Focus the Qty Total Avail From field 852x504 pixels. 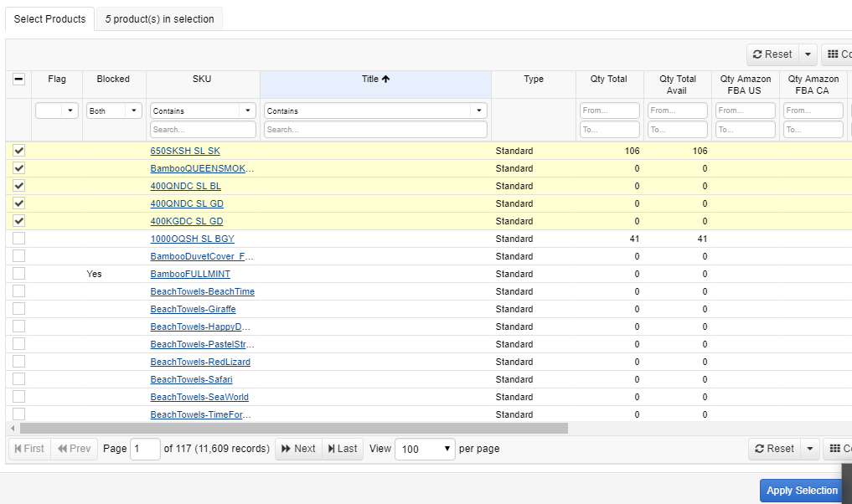[678, 111]
